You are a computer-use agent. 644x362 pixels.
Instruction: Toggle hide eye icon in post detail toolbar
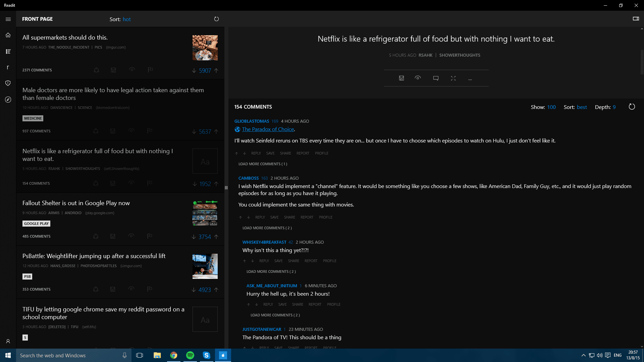pyautogui.click(x=418, y=78)
